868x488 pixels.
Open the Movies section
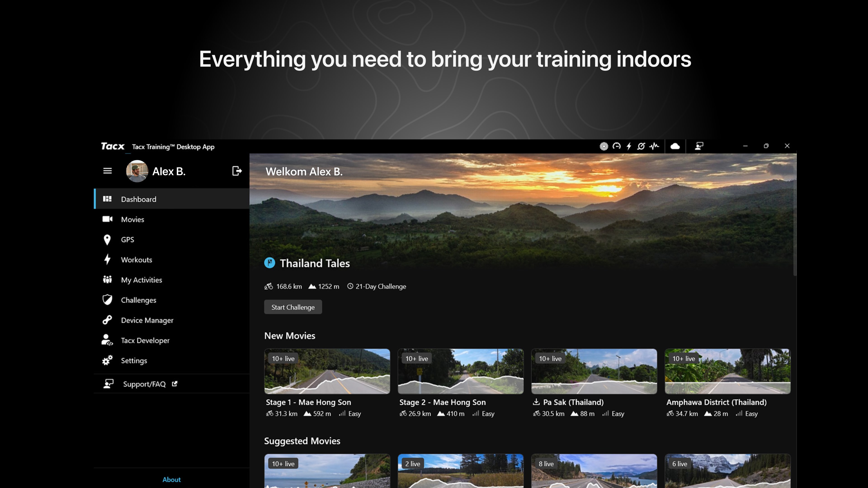(x=172, y=219)
